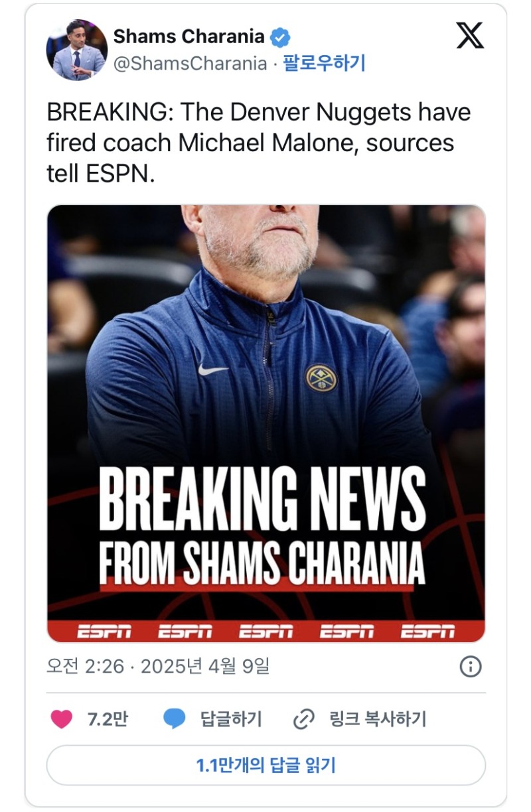Click the X logo icon
531x812 pixels.
470,36
